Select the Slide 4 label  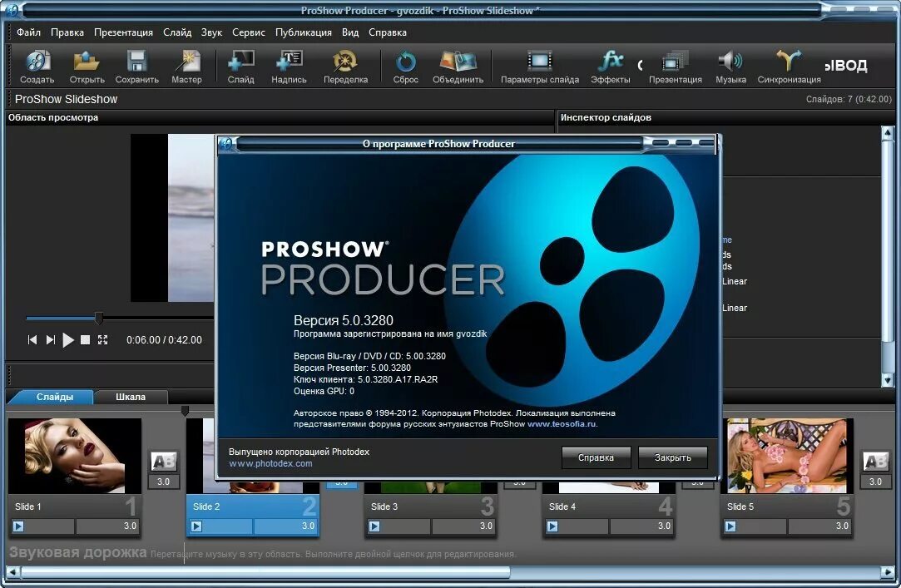click(562, 506)
